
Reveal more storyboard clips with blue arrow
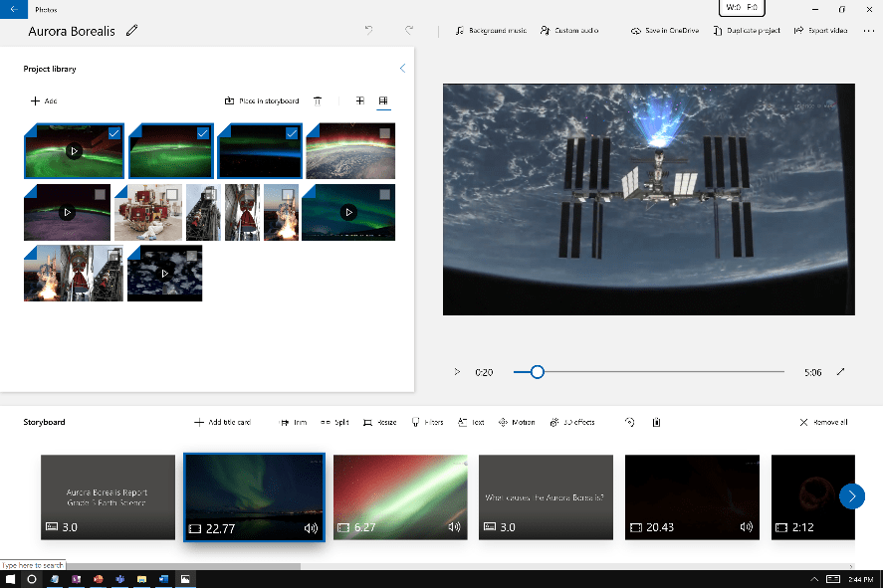coord(852,495)
